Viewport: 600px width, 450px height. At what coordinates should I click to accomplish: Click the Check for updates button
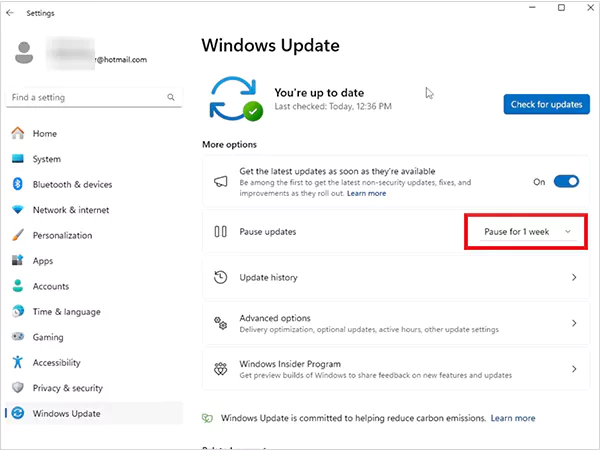click(546, 104)
